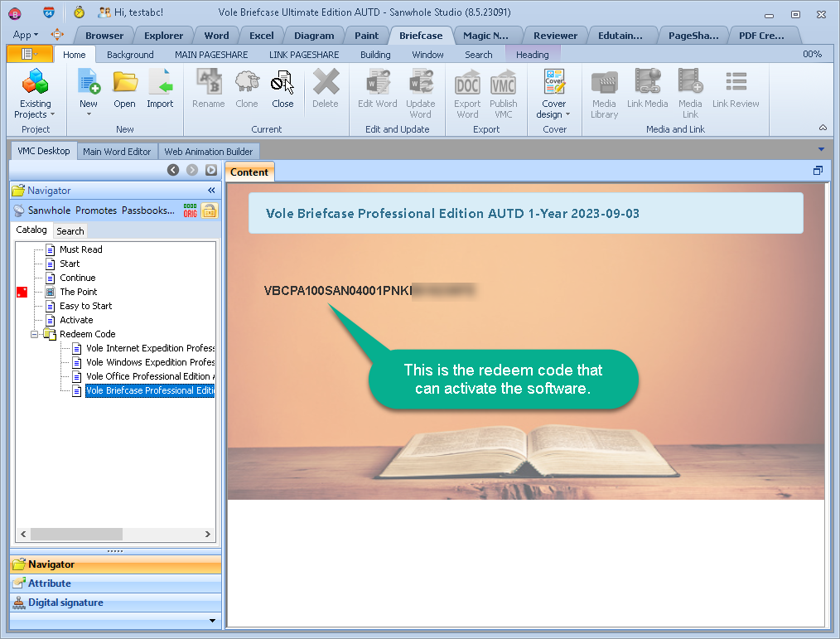Open the desktop tabs dropdown arrow
The image size is (840, 639).
coord(821,149)
